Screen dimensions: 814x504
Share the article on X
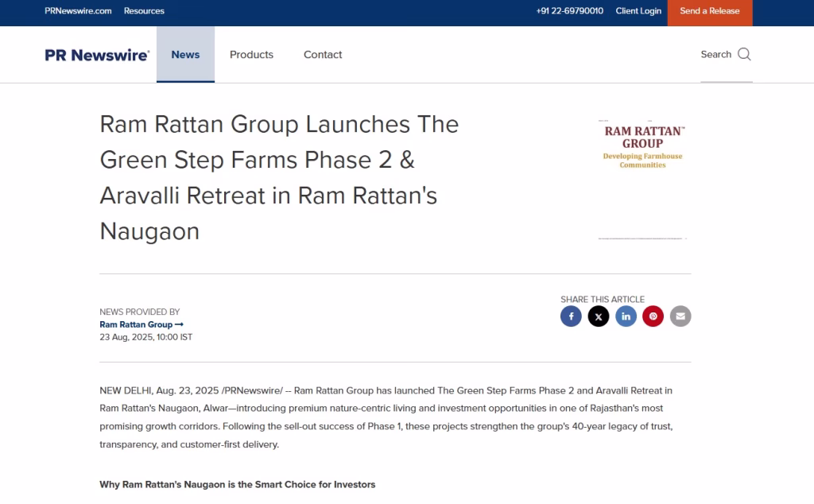tap(599, 316)
